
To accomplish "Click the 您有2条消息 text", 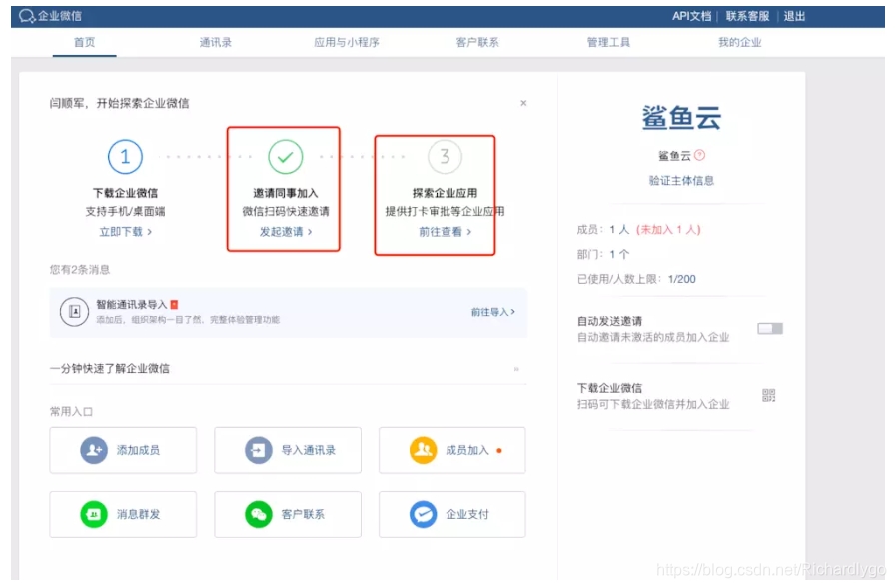I will [x=80, y=269].
